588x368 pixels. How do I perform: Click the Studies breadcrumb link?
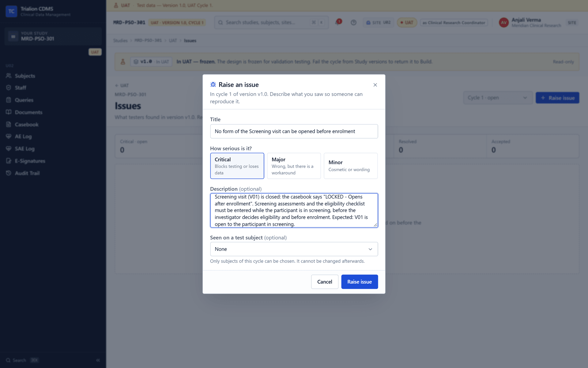point(120,40)
